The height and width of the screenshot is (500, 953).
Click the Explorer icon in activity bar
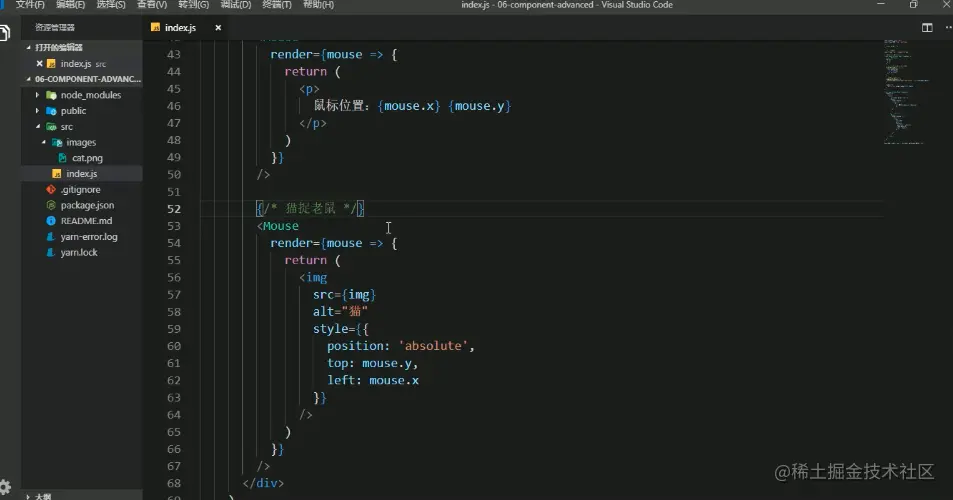tap(5, 32)
